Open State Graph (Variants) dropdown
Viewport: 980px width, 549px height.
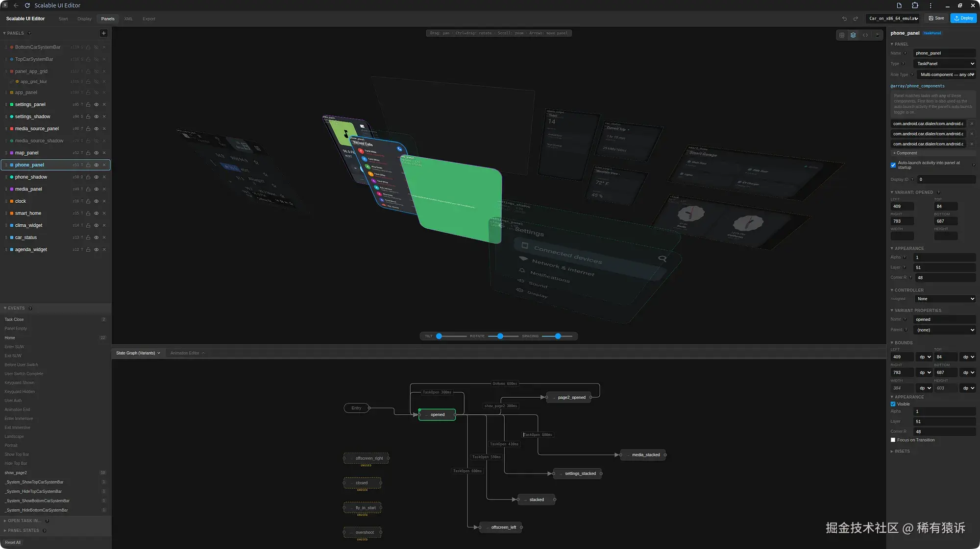coord(138,353)
